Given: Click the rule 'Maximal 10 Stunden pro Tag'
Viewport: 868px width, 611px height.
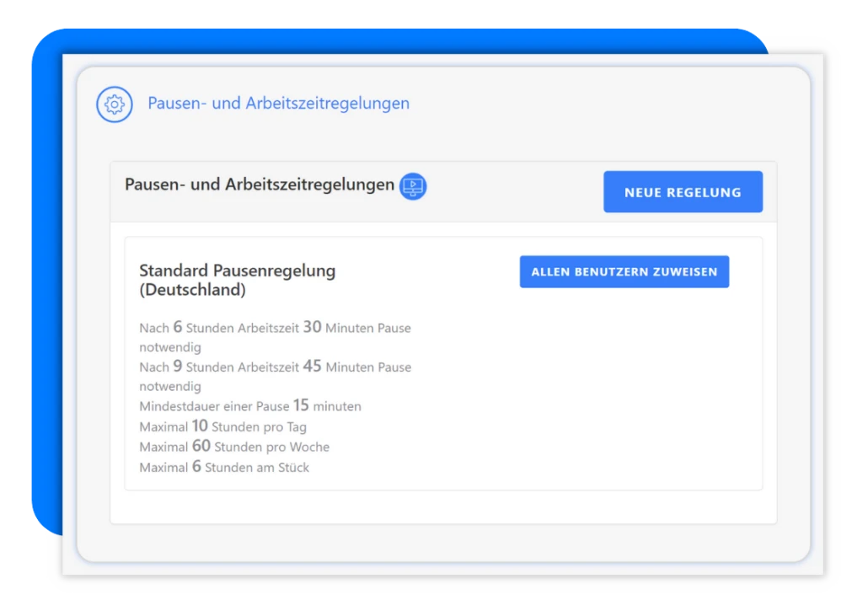Looking at the screenshot, I should click(x=223, y=426).
